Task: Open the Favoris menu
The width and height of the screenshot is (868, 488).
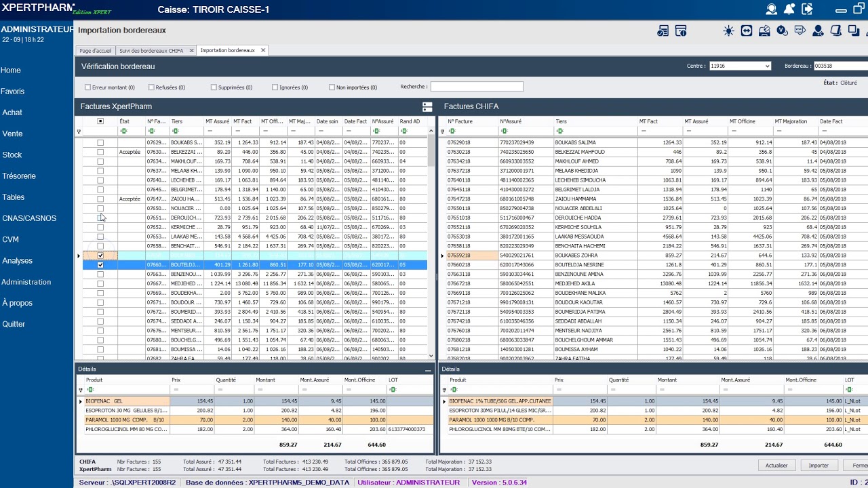Action: [12, 91]
